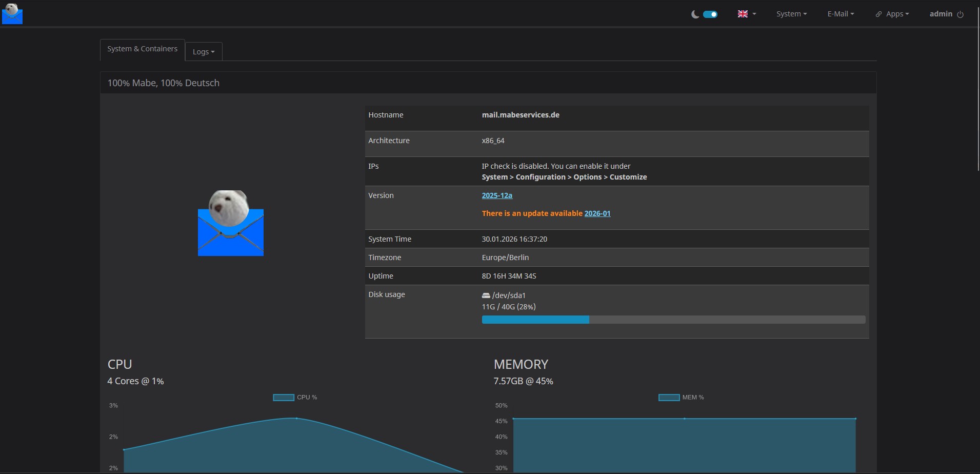Toggle the MEM % legend box
The width and height of the screenshot is (980, 474).
tap(669, 398)
